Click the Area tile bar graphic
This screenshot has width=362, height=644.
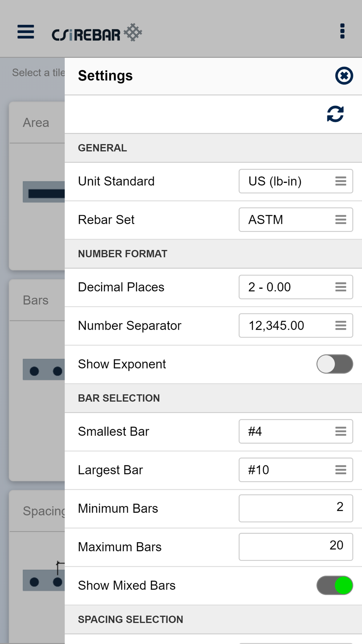pyautogui.click(x=44, y=192)
